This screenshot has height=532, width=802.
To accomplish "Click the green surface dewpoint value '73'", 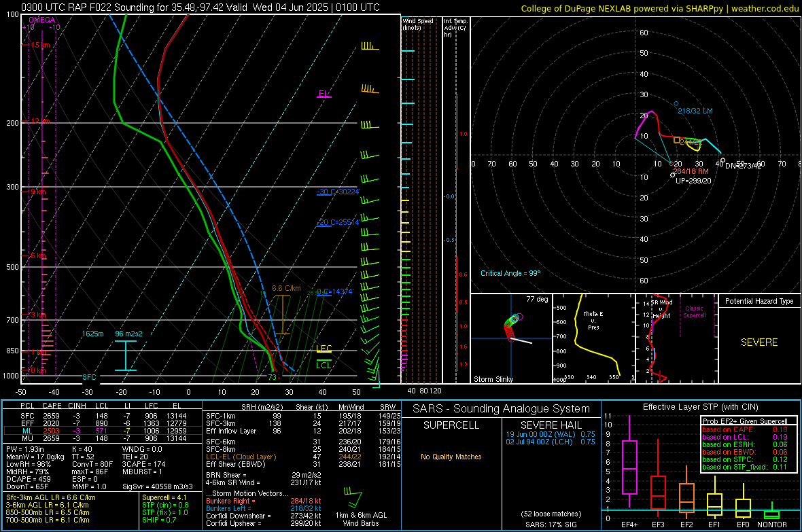I will click(272, 377).
